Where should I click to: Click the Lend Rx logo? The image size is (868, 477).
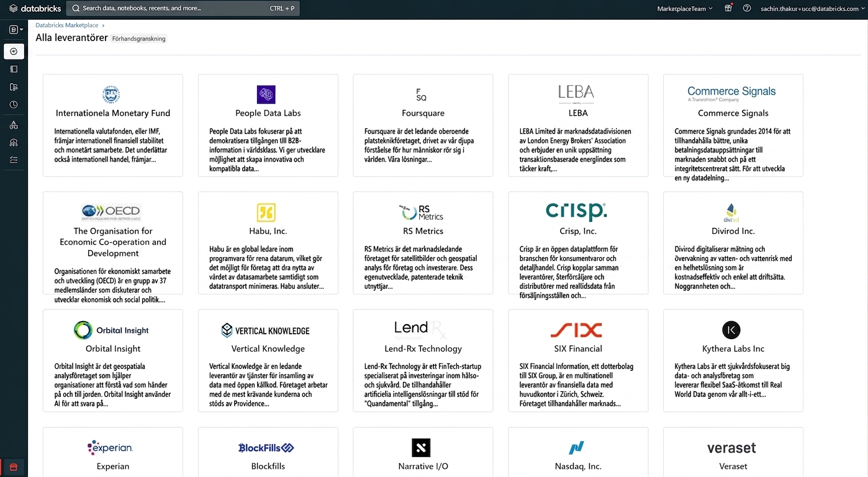(x=422, y=329)
